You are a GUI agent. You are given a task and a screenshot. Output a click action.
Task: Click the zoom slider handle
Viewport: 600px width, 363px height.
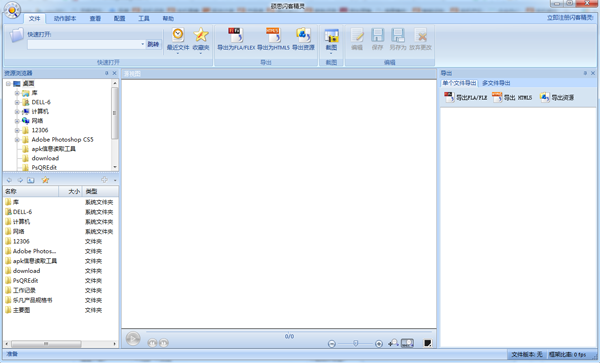[x=355, y=343]
